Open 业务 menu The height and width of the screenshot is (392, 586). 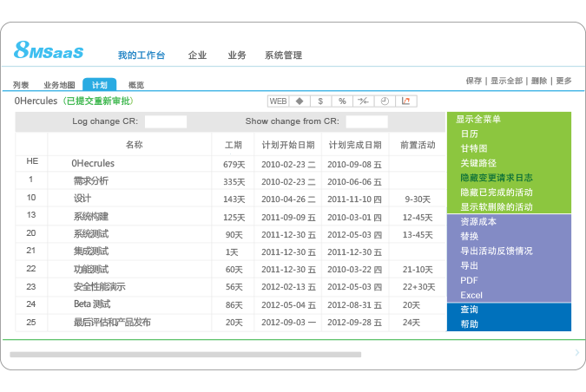coord(237,56)
